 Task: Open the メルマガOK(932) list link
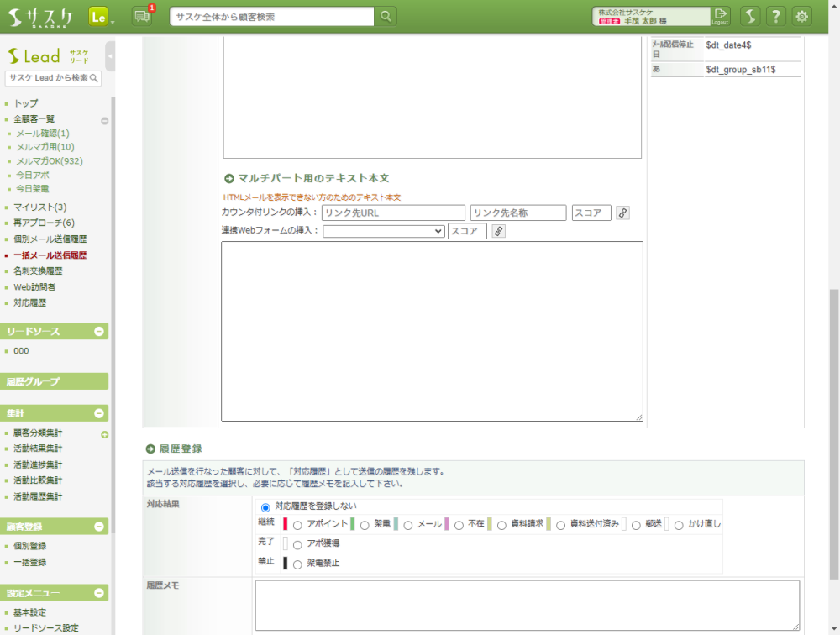(50, 161)
